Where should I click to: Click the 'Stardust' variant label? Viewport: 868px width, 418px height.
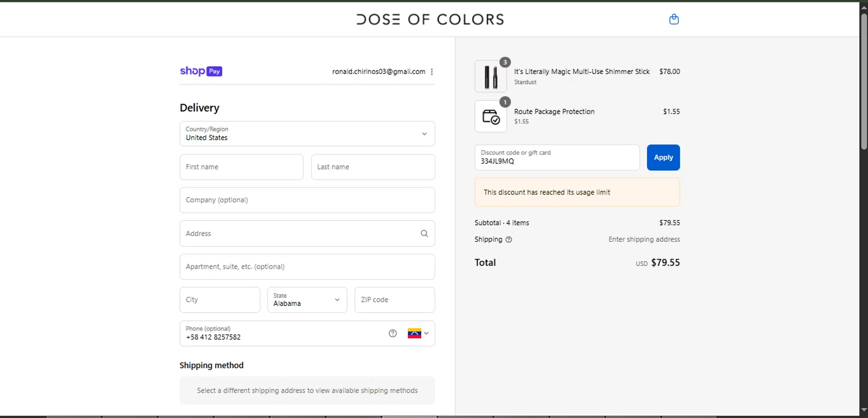(x=525, y=82)
